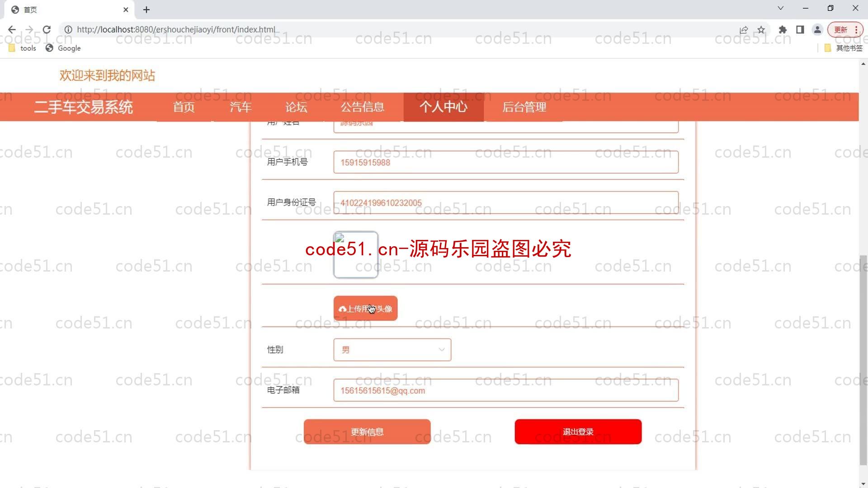868x488 pixels.
Task: Reload the page with the refresh icon
Action: coord(47,29)
